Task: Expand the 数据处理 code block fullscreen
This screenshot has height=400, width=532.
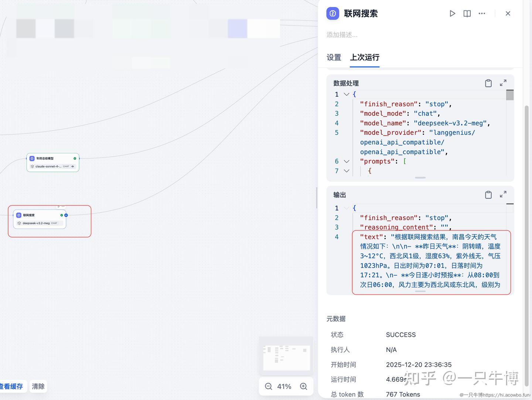Action: click(x=503, y=83)
